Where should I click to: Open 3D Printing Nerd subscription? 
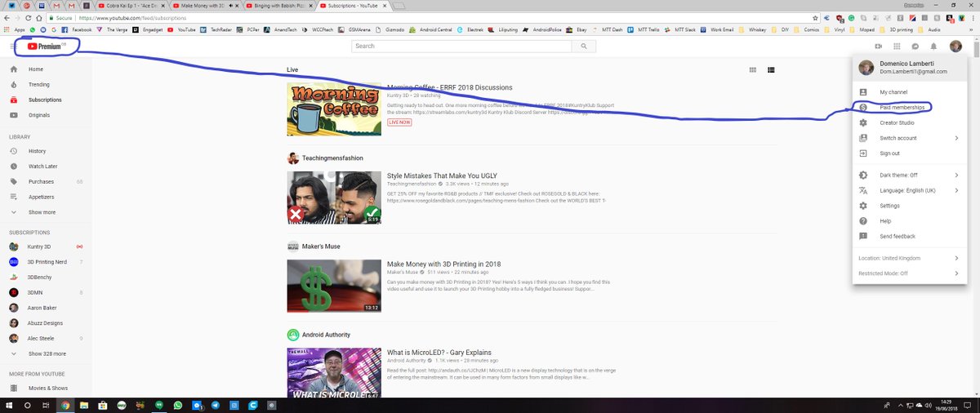point(46,262)
